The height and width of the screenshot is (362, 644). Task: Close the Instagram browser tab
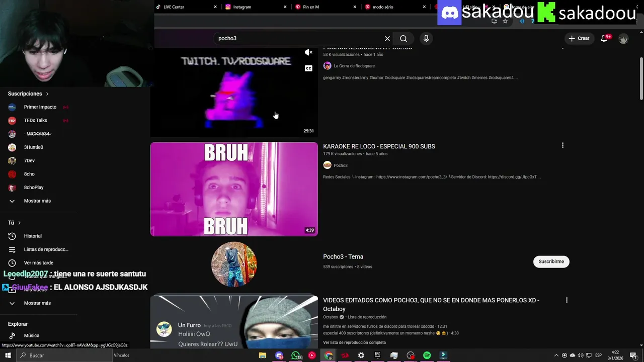285,7
